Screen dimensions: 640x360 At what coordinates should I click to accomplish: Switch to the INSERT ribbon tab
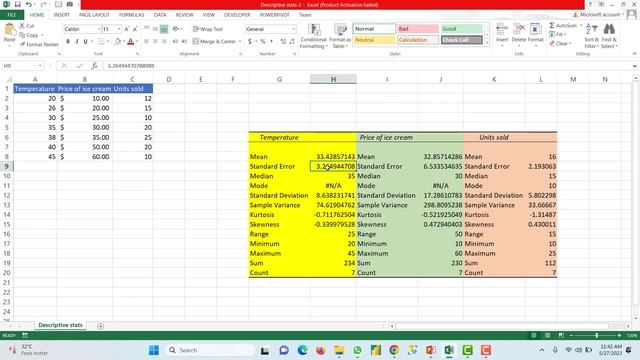coord(62,15)
